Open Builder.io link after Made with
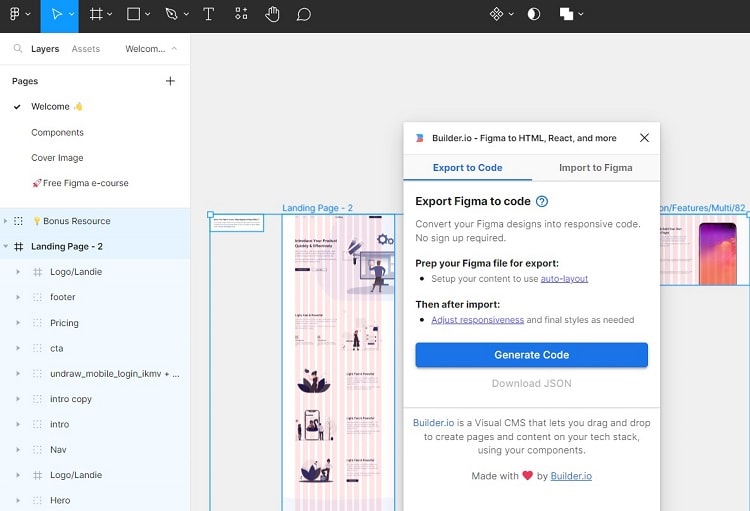Screen dimensions: 750x511 pos(571,476)
